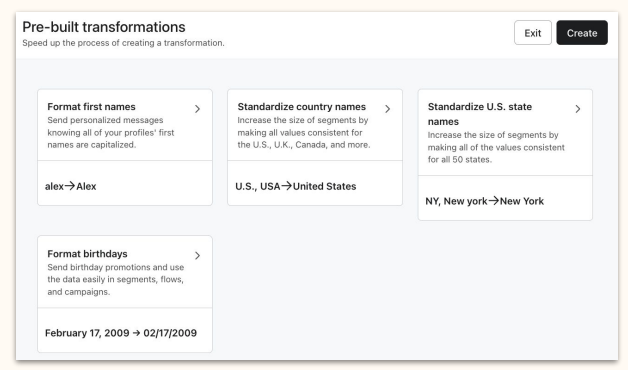The width and height of the screenshot is (628, 370).
Task: Select the Format birthdays card title
Action: [x=87, y=254]
